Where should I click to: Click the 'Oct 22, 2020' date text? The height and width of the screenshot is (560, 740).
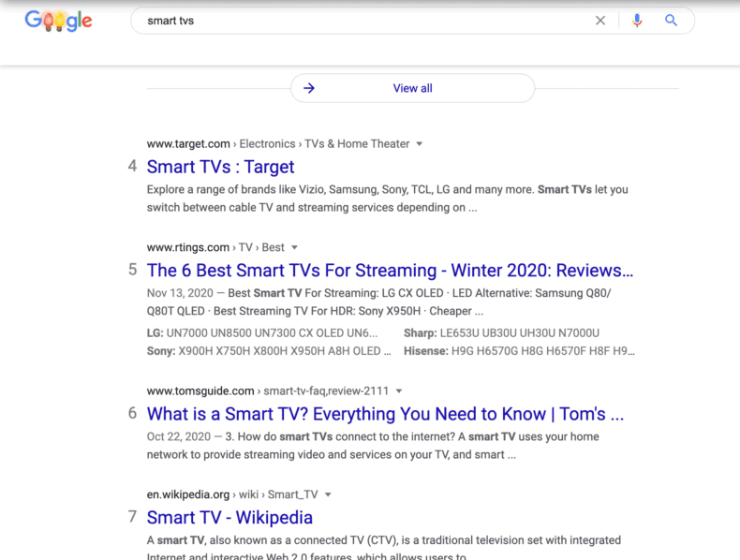[x=178, y=436]
